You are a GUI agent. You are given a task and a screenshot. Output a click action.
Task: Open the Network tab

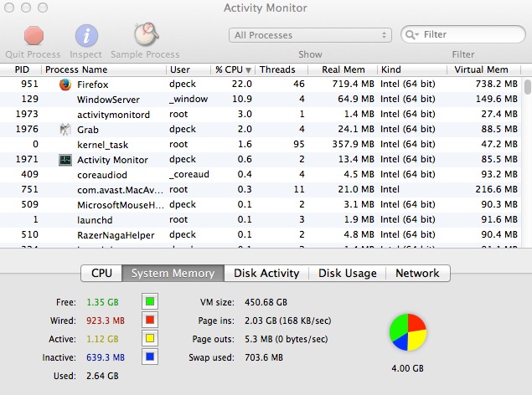(418, 273)
